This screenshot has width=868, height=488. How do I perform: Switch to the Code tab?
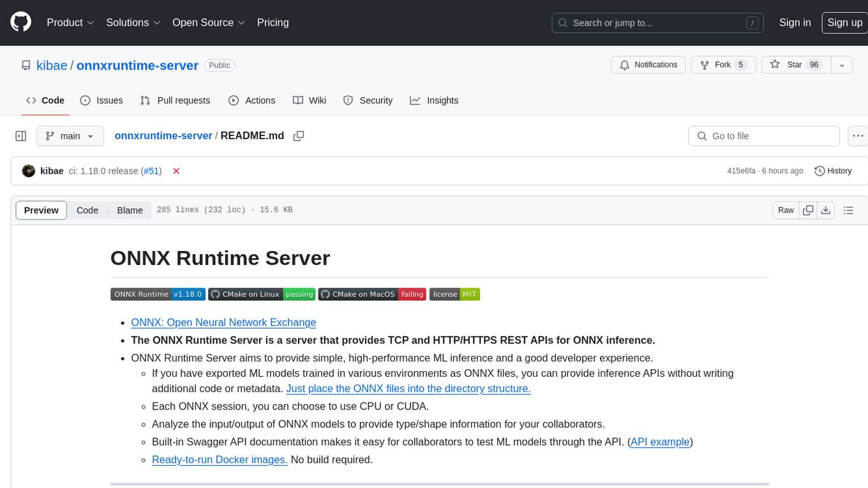[x=45, y=100]
